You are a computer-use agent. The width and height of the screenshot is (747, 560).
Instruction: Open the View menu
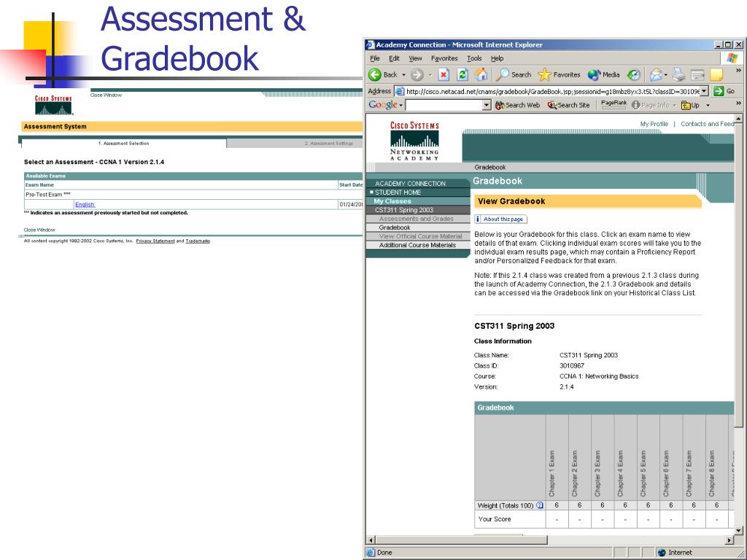[x=415, y=58]
